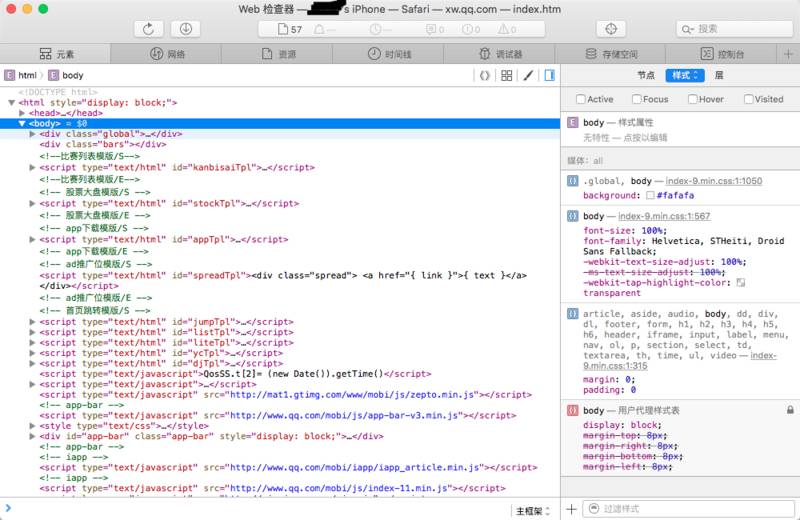Click the #fafafa background color swatch
This screenshot has height=520, width=800.
(650, 195)
